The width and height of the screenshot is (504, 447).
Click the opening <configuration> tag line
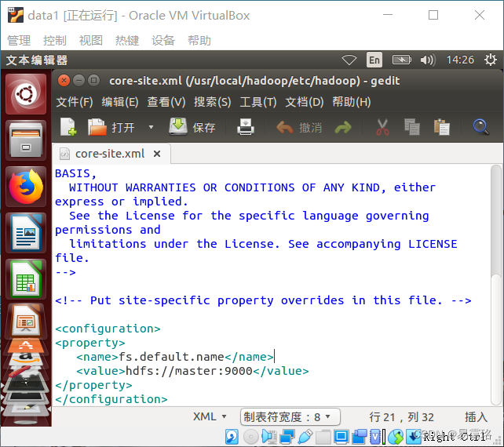[x=108, y=329]
